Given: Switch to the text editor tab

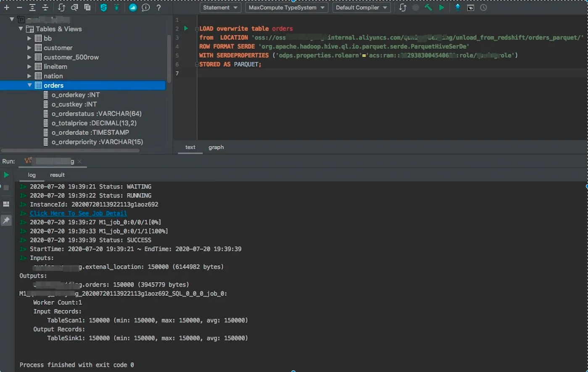Looking at the screenshot, I should point(190,147).
